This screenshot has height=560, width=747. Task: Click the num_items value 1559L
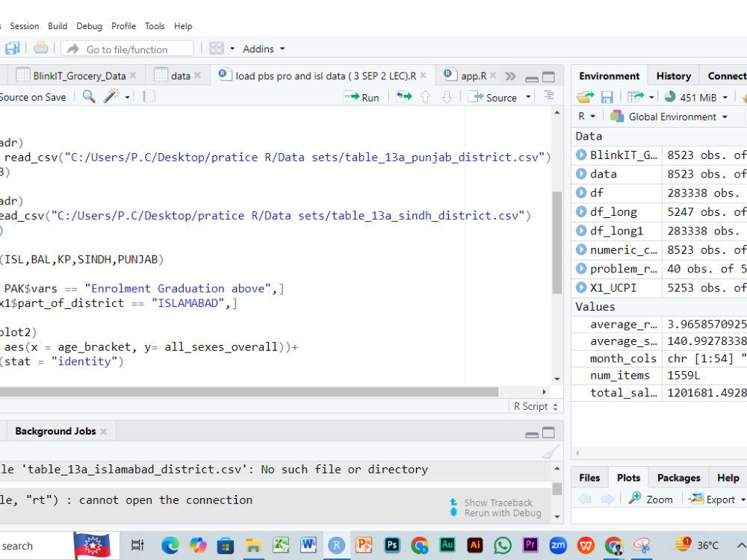pyautogui.click(x=684, y=376)
